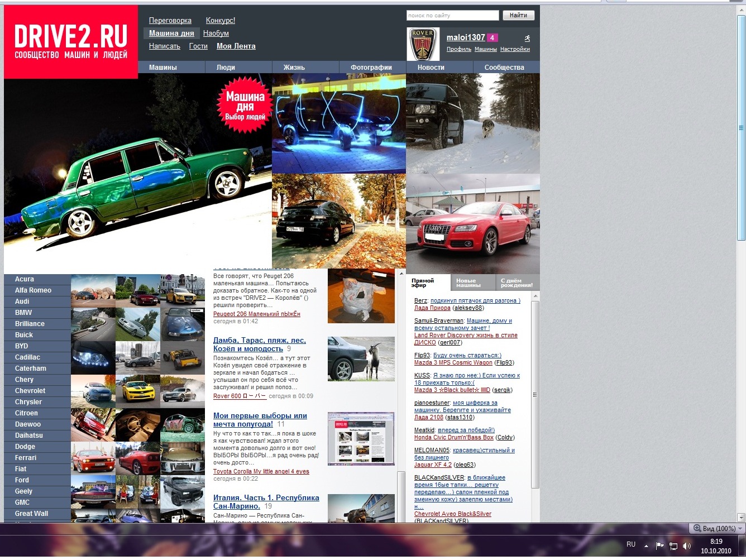Click the running man logout icon
746x560 pixels.
pyautogui.click(x=527, y=38)
